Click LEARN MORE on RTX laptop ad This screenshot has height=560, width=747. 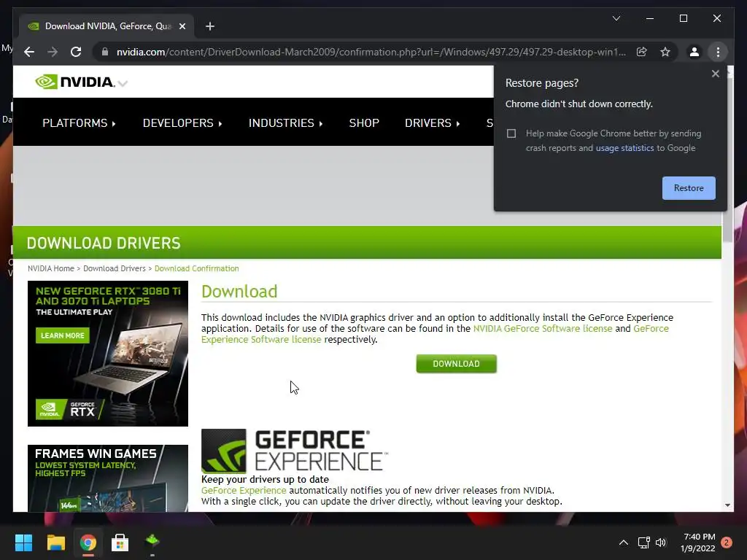(x=63, y=335)
